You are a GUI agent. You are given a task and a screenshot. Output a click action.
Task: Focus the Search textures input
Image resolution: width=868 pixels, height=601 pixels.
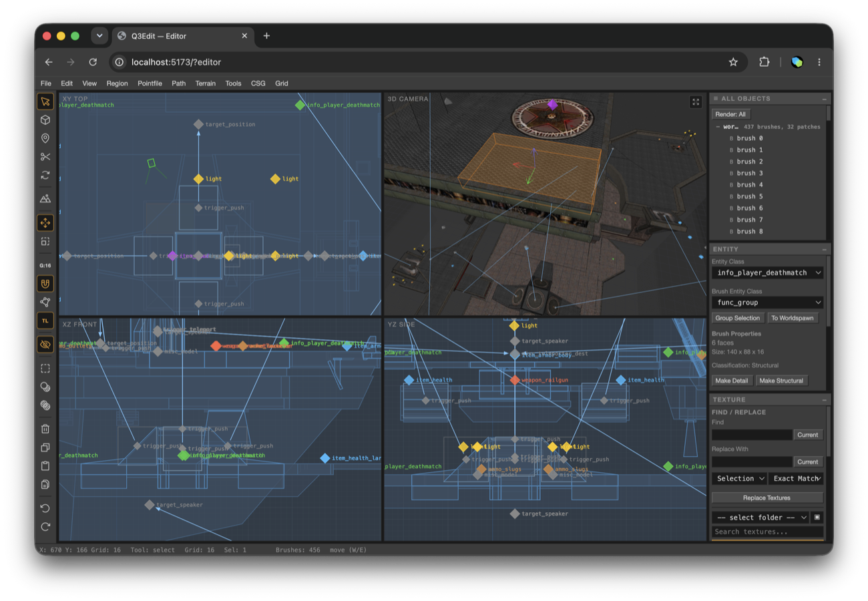767,532
